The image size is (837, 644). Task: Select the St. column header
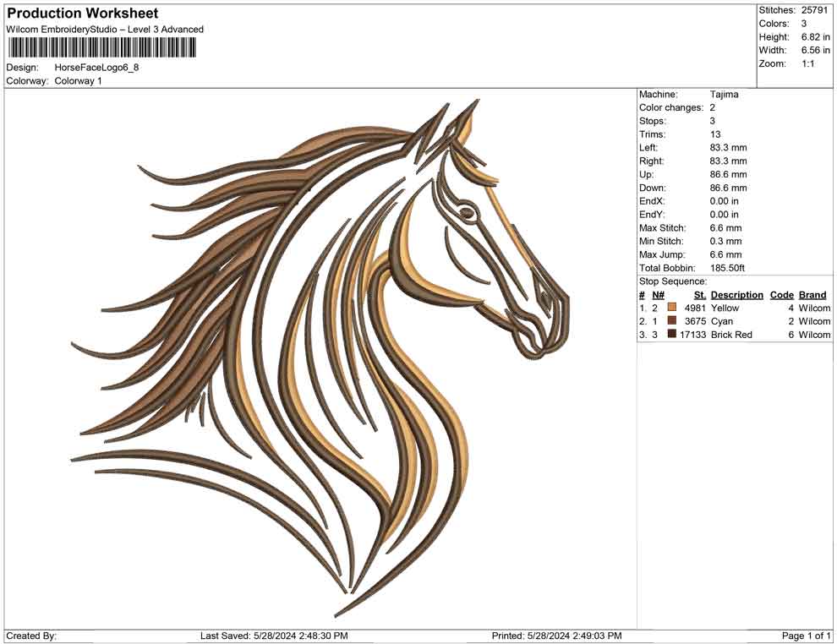click(698, 294)
